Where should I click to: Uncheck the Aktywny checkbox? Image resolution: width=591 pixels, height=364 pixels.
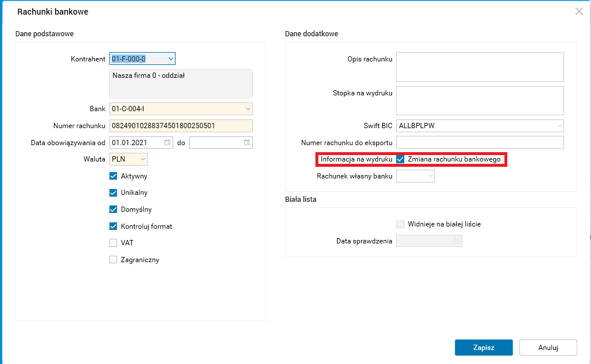click(114, 176)
